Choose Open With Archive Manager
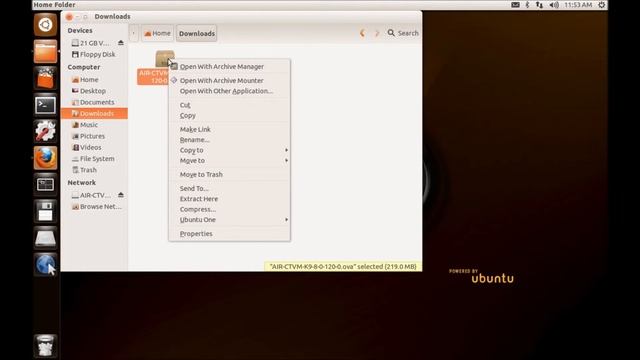This screenshot has height=360, width=640. coord(229,67)
